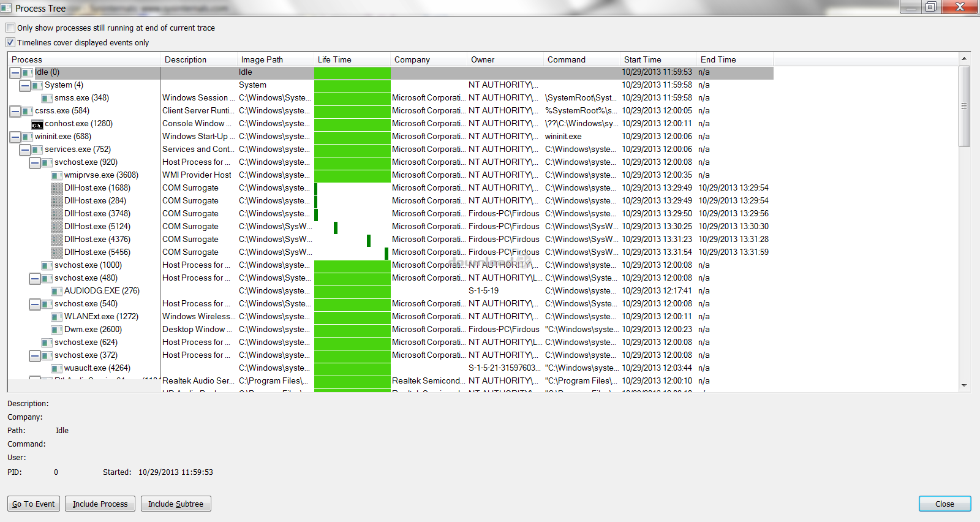Click the conhost.exe console icon
The width and height of the screenshot is (980, 522).
37,124
